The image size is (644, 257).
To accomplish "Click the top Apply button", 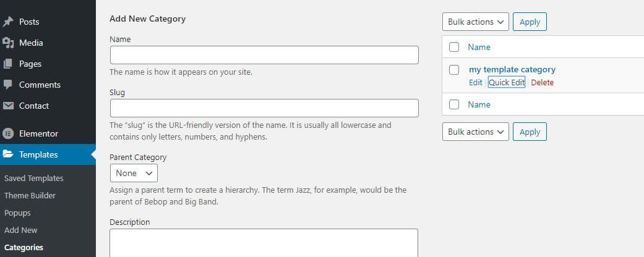I will (530, 22).
